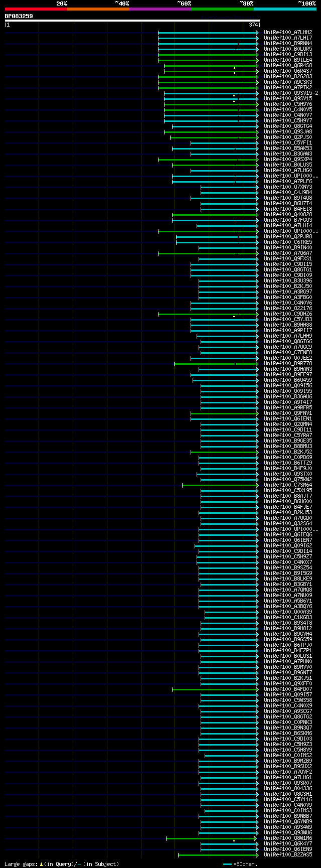Click the UniRef100_B6U459 entry
The width and height of the screenshot is (321, 868).
coord(288,380)
